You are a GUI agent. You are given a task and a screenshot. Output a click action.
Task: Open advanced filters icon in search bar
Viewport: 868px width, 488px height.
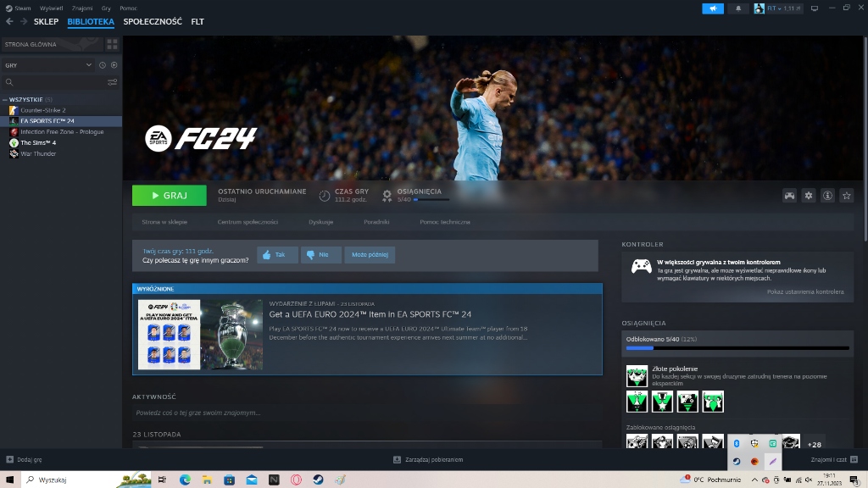pyautogui.click(x=113, y=82)
